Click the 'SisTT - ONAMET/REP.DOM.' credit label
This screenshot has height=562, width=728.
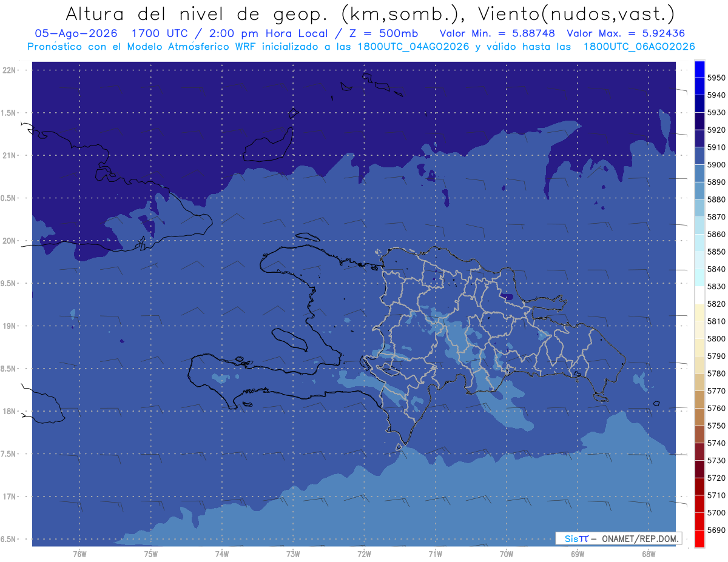coord(618,538)
